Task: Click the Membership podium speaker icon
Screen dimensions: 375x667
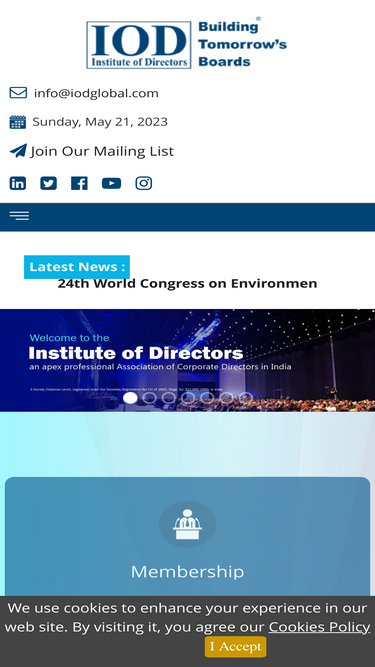Action: point(188,524)
